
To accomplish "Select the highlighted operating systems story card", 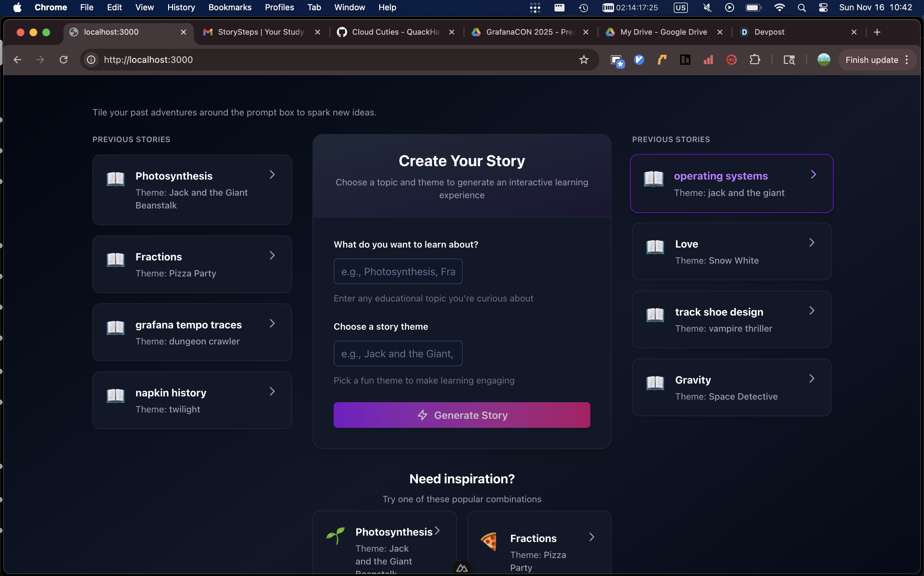I will pos(731,184).
